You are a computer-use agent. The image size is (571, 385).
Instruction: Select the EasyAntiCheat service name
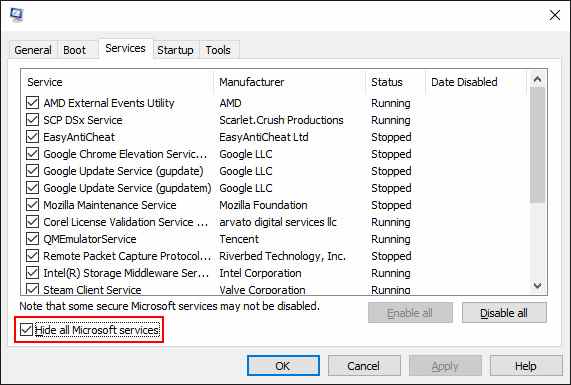[79, 137]
